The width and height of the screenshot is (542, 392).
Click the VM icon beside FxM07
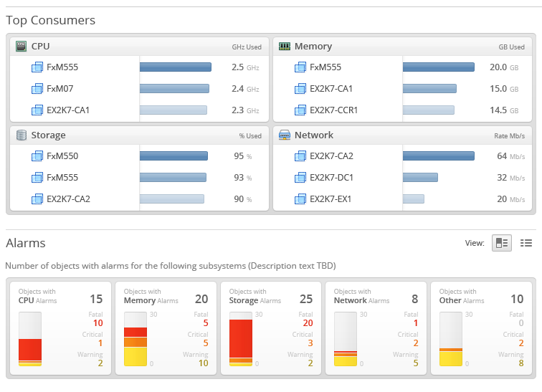(37, 89)
